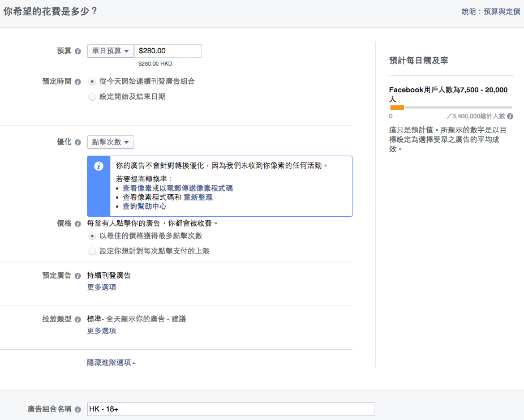Screen dimensions: 524x420
Task: Click info icon next to 預算 label
Action: [x=78, y=51]
